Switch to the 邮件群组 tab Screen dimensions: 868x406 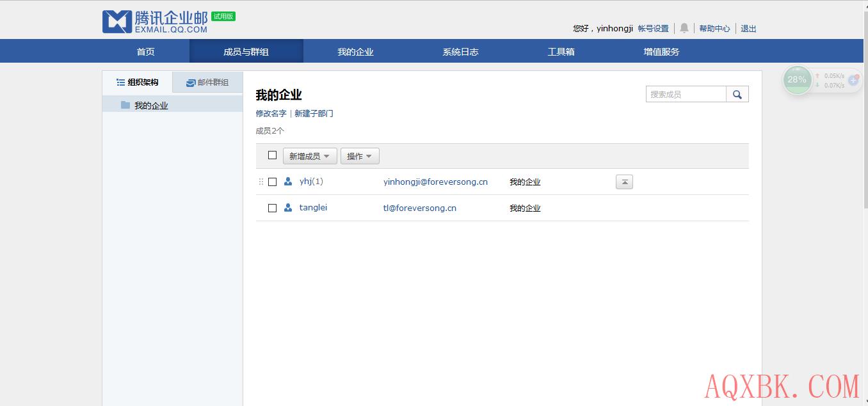point(207,82)
